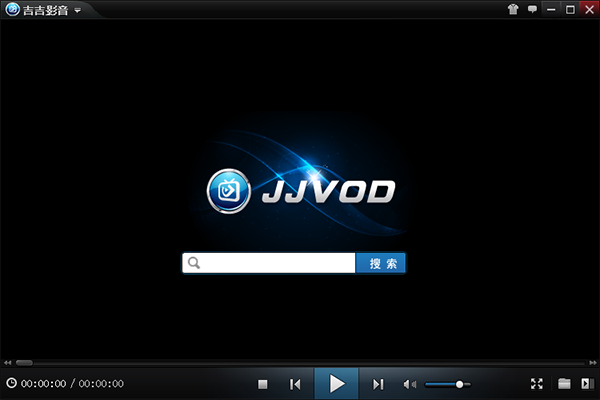Open file using the folder icon

[564, 383]
